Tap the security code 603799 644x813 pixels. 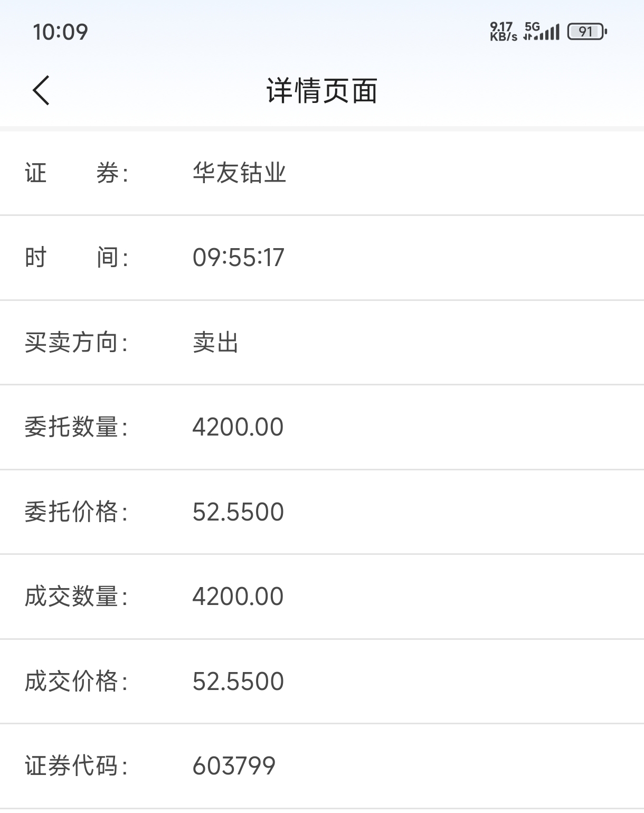pyautogui.click(x=234, y=766)
